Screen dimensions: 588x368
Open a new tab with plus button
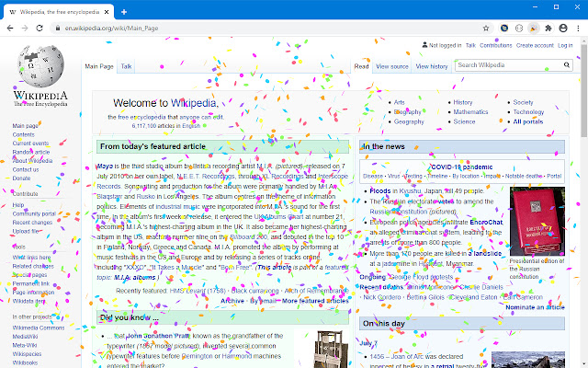pyautogui.click(x=124, y=12)
